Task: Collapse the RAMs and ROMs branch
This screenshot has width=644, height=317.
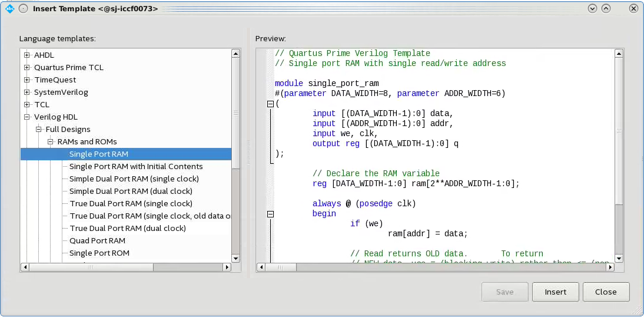Action: tap(51, 141)
